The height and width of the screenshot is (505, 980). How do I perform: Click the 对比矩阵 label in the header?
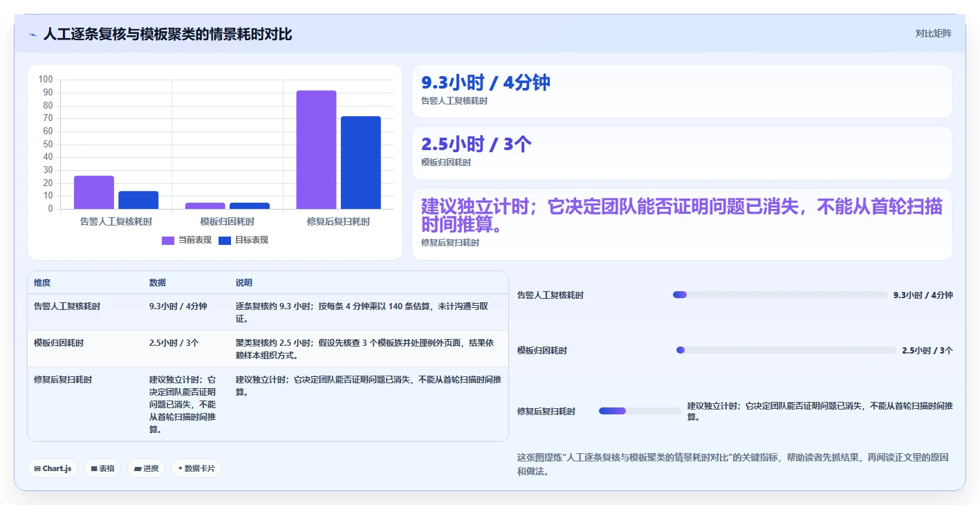coord(933,33)
